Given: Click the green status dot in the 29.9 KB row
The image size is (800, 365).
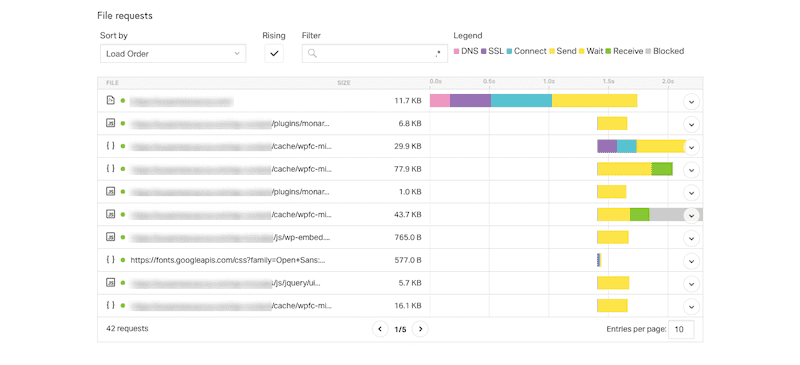Looking at the screenshot, I should [123, 147].
